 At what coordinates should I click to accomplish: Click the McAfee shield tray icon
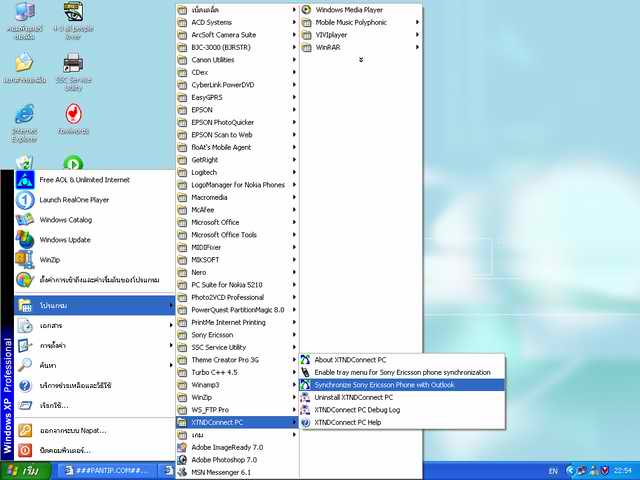(604, 471)
